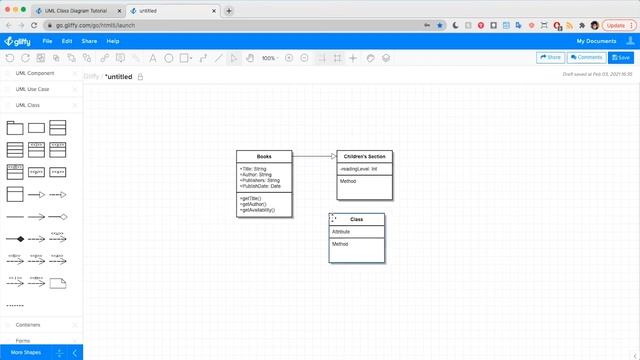Open My Documents link
640x360 pixels.
click(x=596, y=41)
